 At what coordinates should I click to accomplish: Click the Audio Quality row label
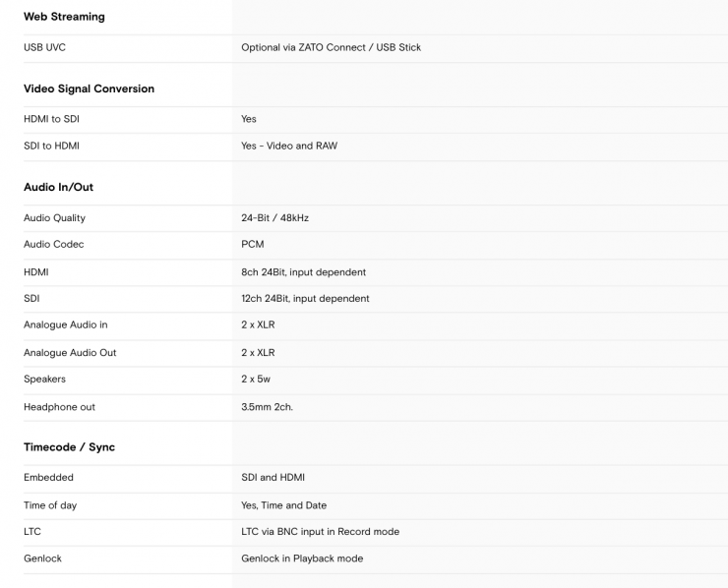pyautogui.click(x=54, y=218)
